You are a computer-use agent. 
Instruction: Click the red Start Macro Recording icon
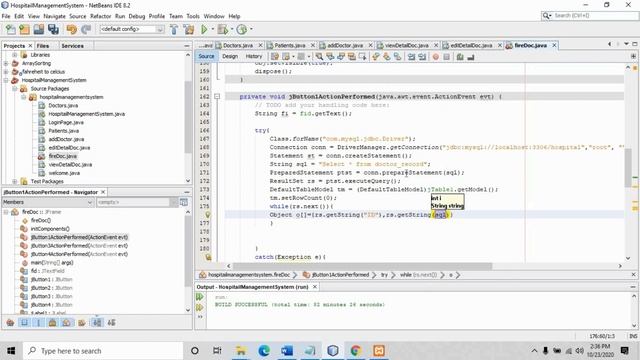(x=436, y=57)
